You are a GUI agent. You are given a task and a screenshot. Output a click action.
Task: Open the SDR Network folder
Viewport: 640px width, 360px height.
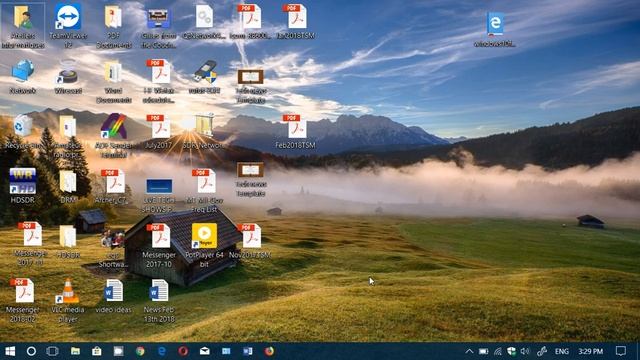pyautogui.click(x=204, y=131)
